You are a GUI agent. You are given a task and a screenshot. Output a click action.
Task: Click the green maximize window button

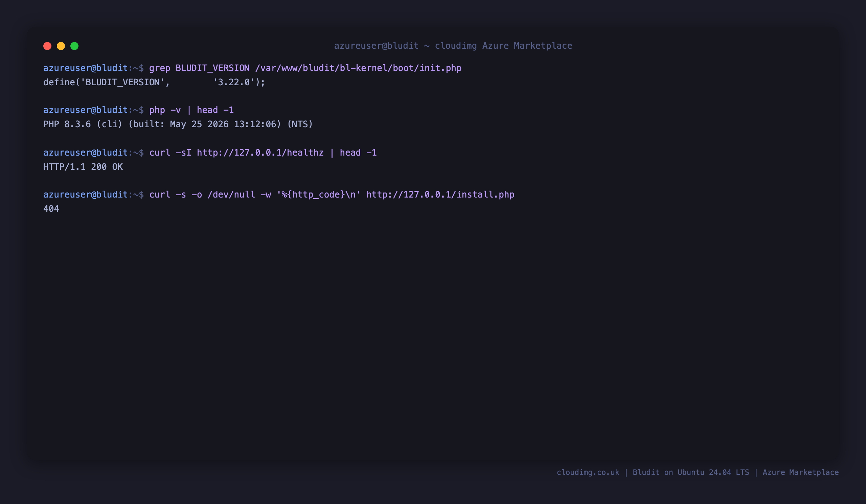[x=74, y=46]
